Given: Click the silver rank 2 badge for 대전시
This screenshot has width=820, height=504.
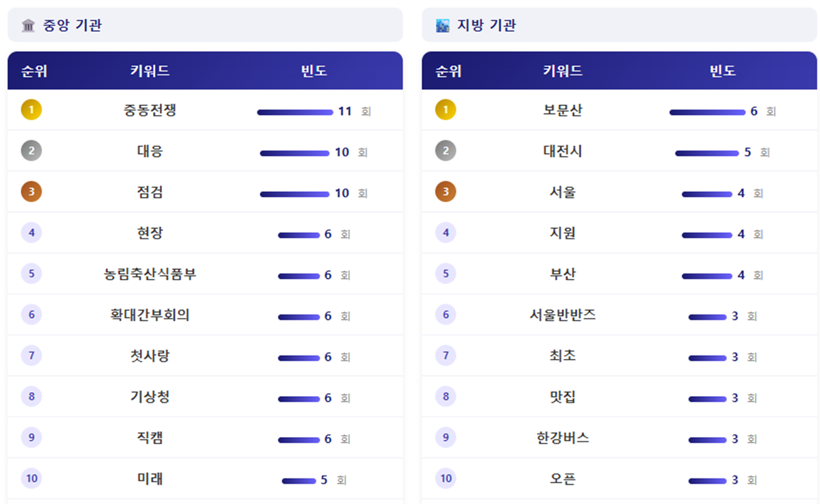Looking at the screenshot, I should point(446,151).
